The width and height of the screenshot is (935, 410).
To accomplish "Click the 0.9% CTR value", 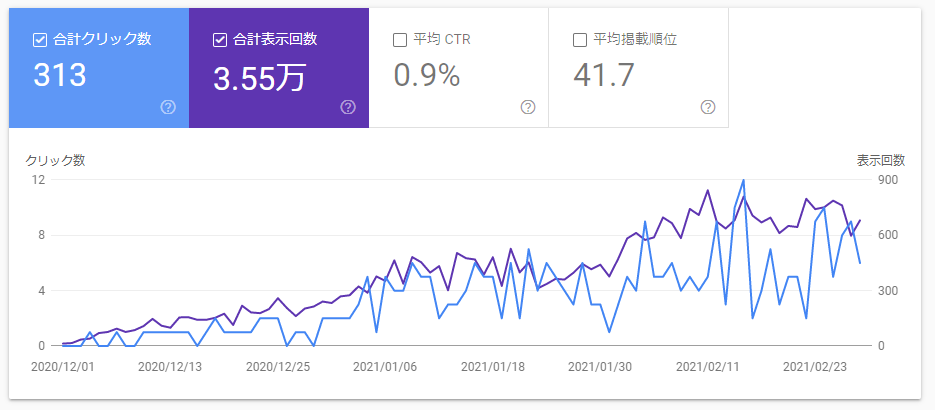I will (427, 76).
